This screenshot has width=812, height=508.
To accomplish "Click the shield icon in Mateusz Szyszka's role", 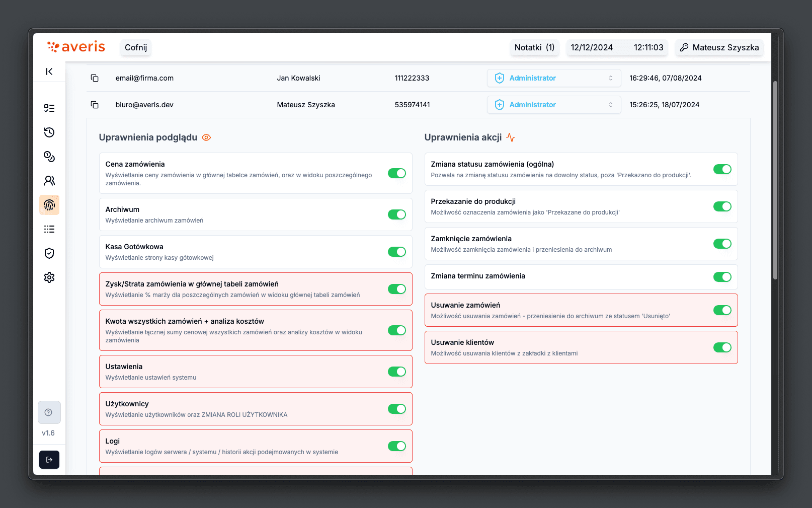I will pos(500,105).
